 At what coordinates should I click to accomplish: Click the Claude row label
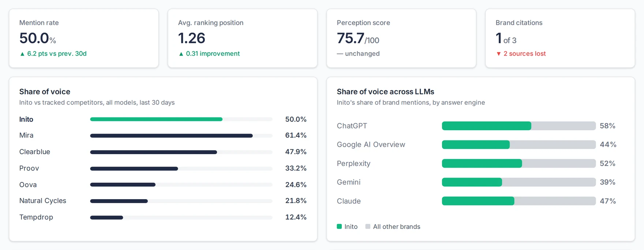point(349,201)
